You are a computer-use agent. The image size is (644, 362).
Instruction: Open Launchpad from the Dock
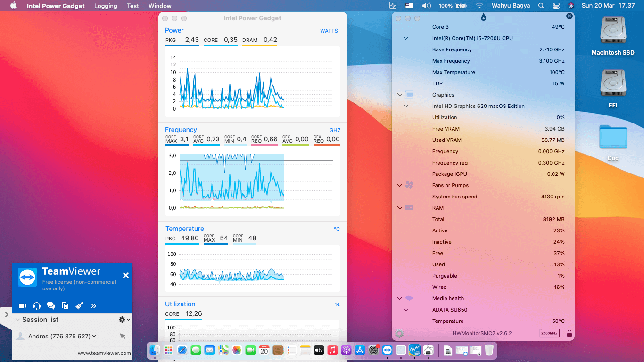[168, 350]
